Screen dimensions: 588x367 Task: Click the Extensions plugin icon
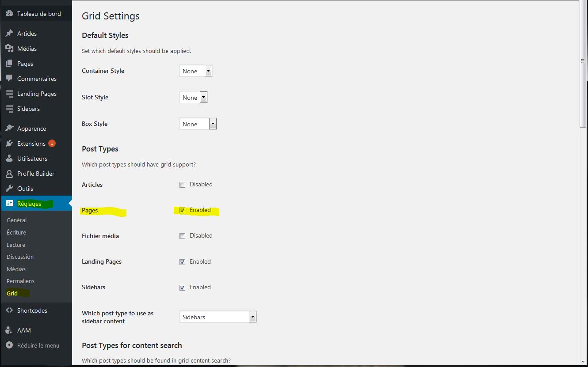point(9,144)
